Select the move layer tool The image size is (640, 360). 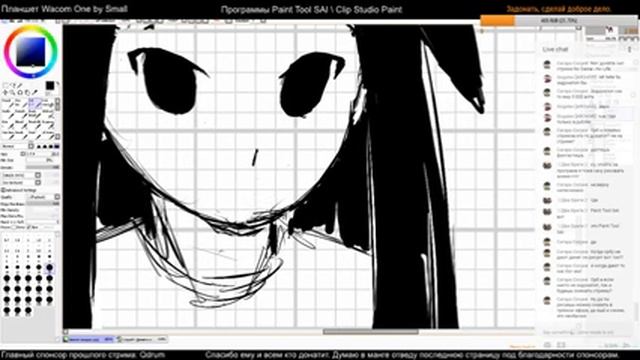(x=6, y=93)
